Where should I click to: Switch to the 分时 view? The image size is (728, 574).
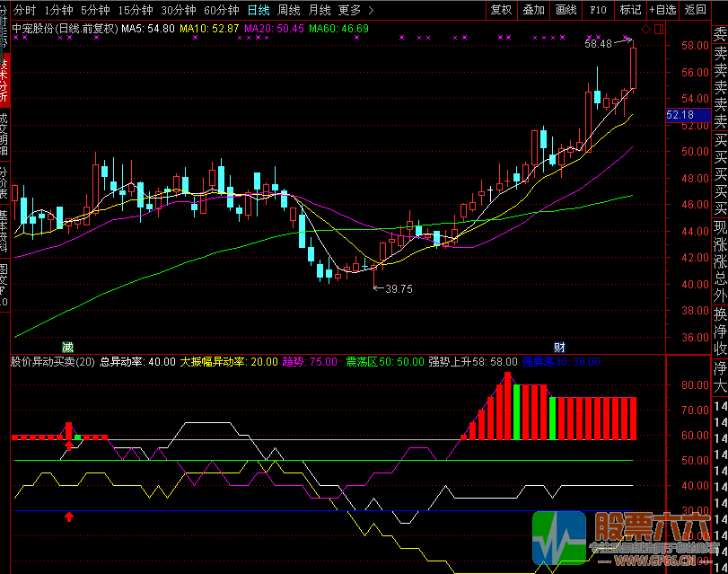click(24, 10)
